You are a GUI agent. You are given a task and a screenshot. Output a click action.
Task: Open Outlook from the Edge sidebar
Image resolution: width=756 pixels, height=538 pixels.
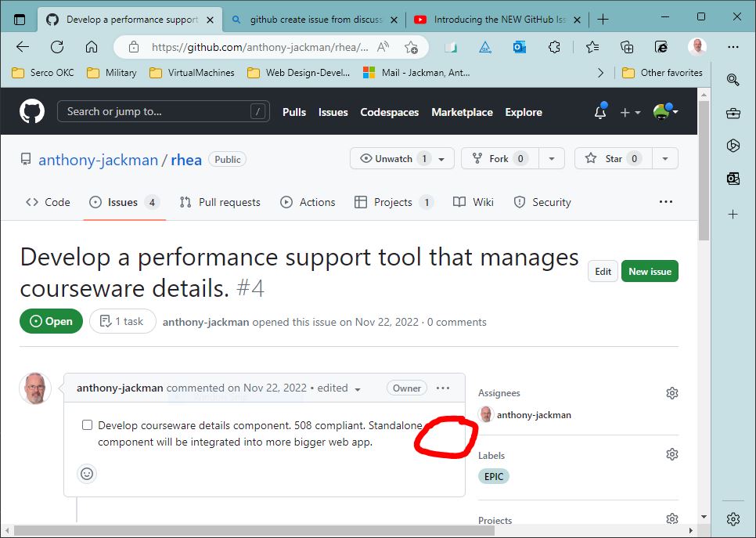(x=733, y=179)
